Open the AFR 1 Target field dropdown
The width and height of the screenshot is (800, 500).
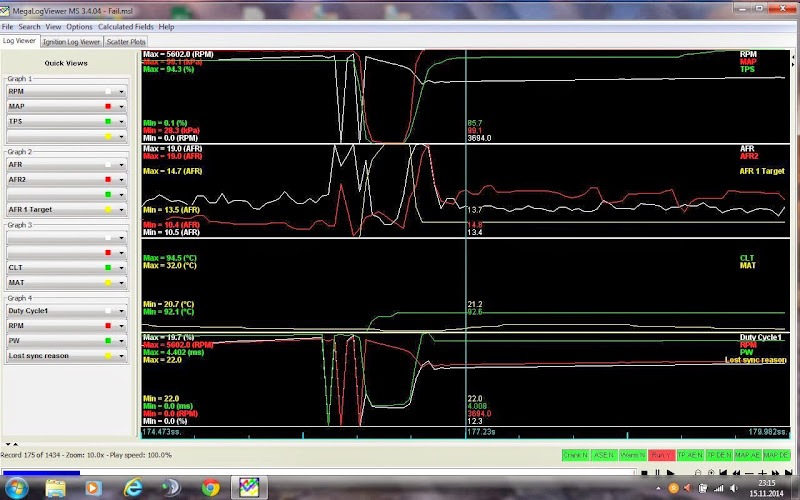coord(66,210)
